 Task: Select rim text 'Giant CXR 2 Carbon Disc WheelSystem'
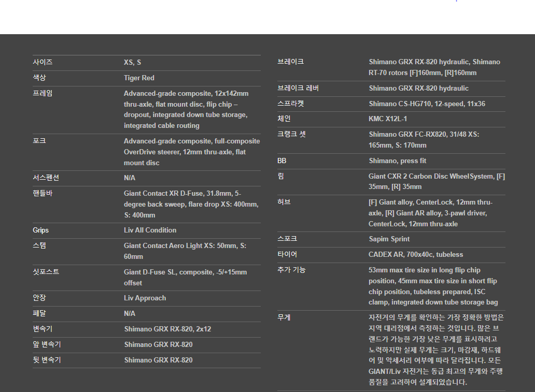click(x=431, y=176)
